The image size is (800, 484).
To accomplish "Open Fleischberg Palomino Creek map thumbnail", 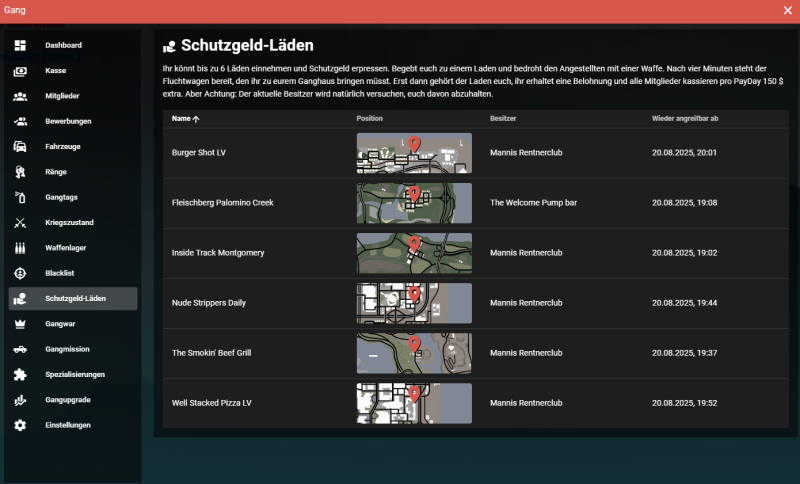I will click(414, 203).
